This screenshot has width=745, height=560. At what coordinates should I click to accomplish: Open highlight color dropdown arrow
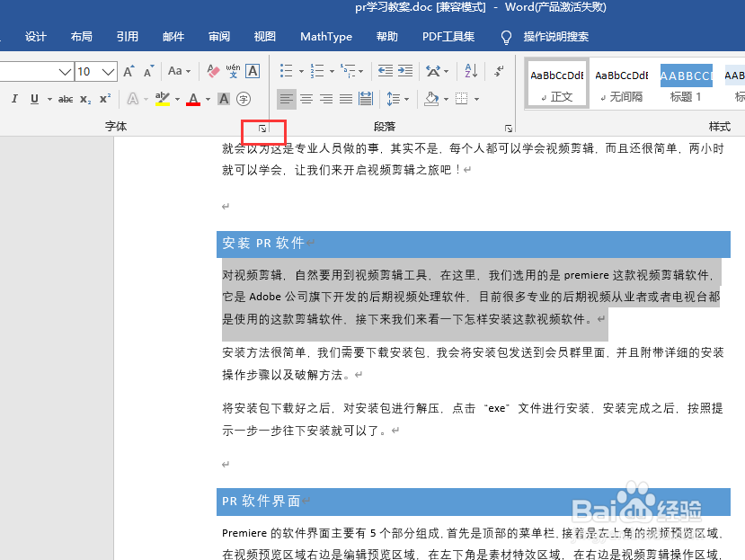(x=177, y=100)
